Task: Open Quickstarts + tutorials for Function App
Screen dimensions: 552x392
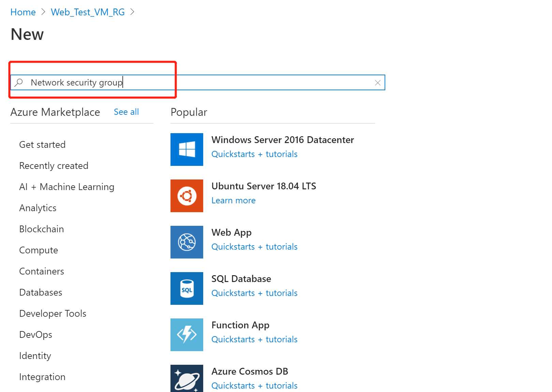Action: click(254, 340)
